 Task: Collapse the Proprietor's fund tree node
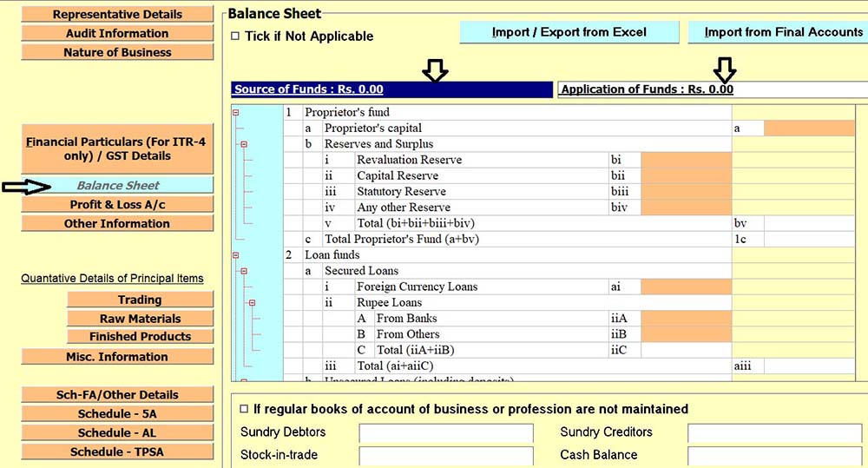235,112
